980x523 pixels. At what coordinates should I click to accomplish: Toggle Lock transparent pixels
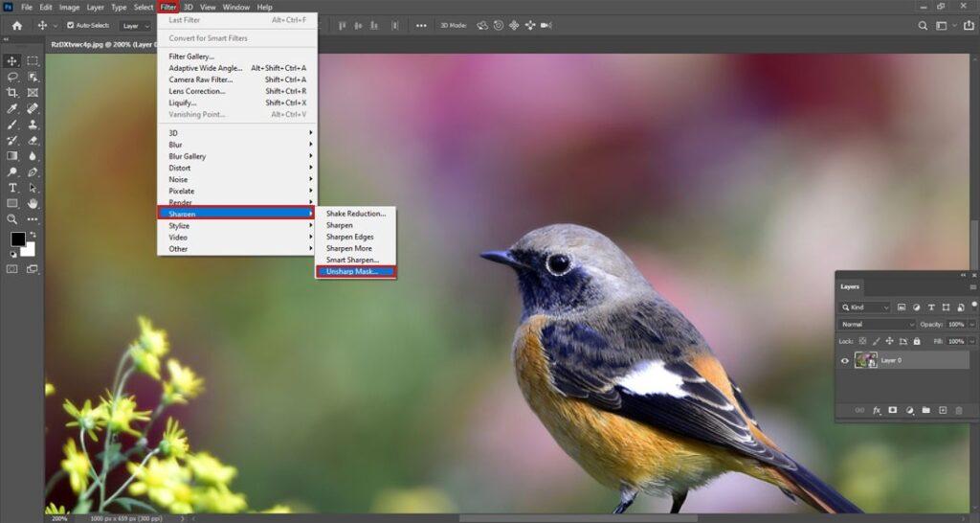[x=862, y=342]
